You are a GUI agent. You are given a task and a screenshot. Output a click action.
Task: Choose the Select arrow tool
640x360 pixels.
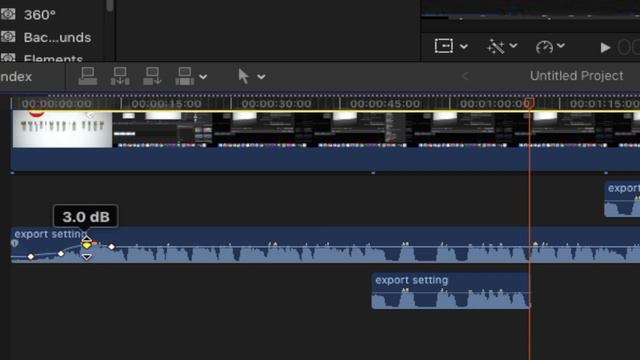tap(243, 76)
